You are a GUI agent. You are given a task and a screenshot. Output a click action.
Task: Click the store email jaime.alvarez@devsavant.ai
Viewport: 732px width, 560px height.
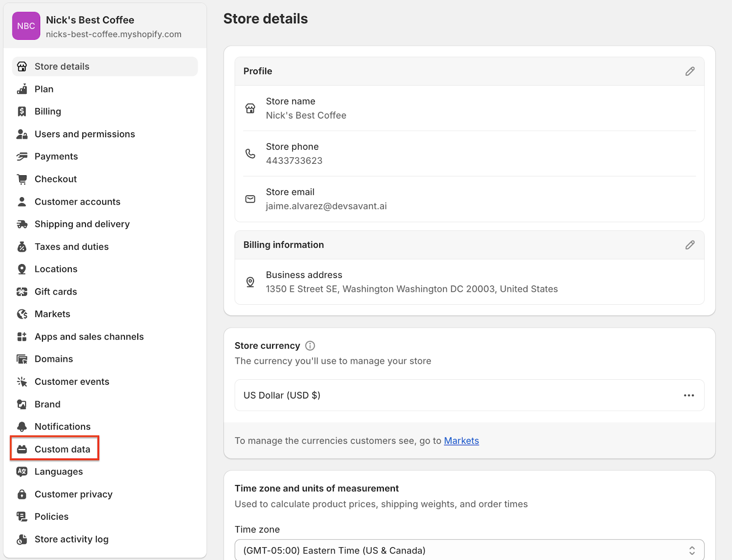(x=326, y=206)
